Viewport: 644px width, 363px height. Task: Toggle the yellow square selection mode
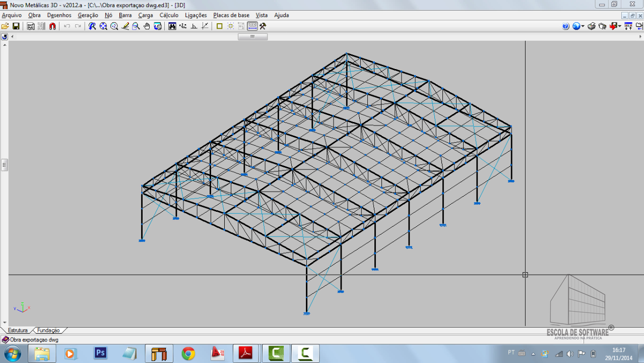(x=219, y=26)
